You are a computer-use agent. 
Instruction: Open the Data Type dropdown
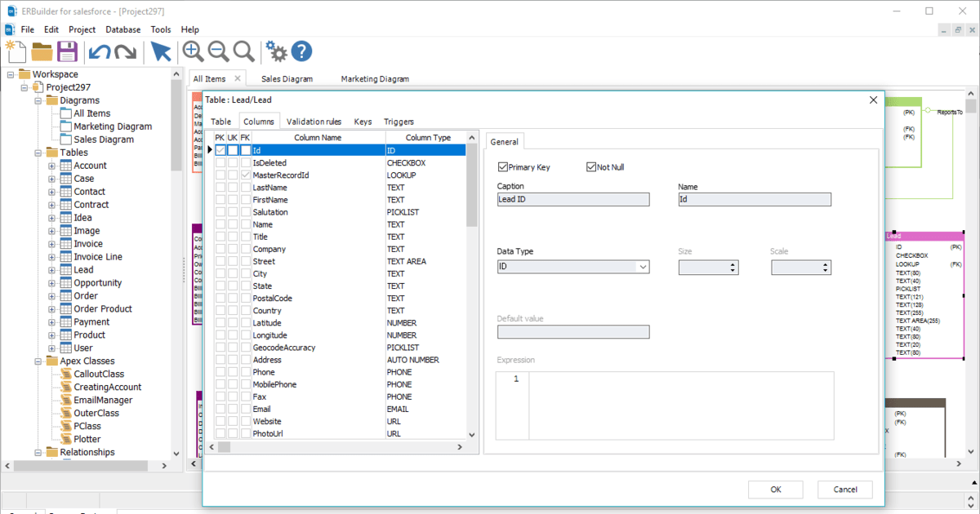[643, 267]
